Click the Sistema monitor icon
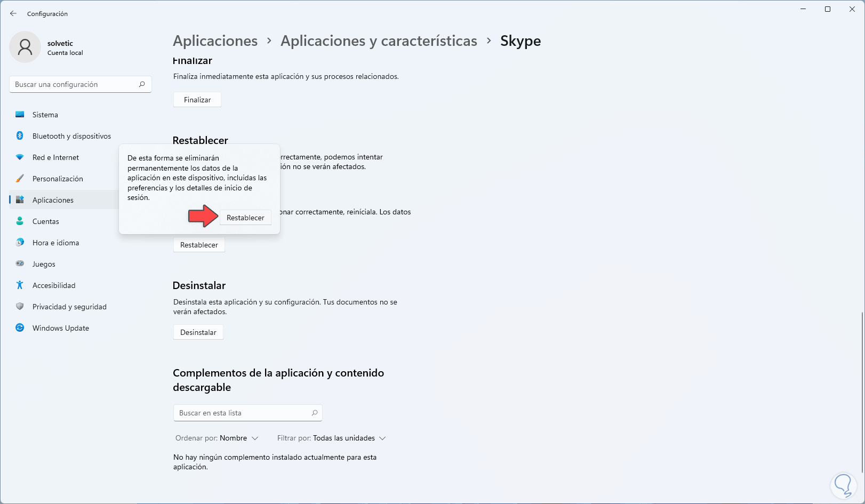 click(20, 115)
